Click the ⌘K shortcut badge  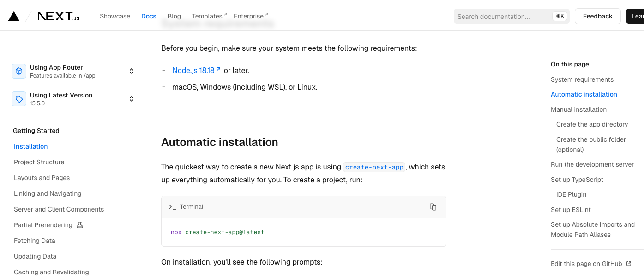[x=560, y=16]
